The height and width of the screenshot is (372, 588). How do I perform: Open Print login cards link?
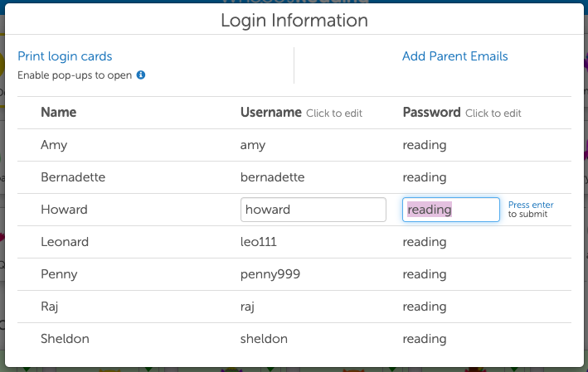point(65,56)
